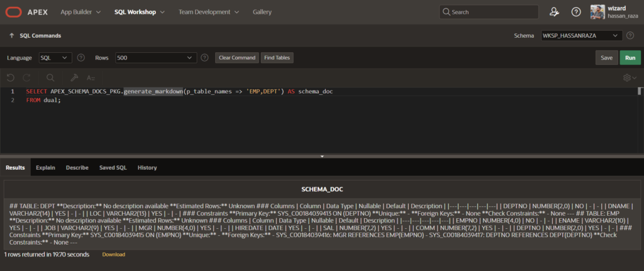The height and width of the screenshot is (271, 644).
Task: Open the SQL Workshop menu
Action: coord(140,12)
